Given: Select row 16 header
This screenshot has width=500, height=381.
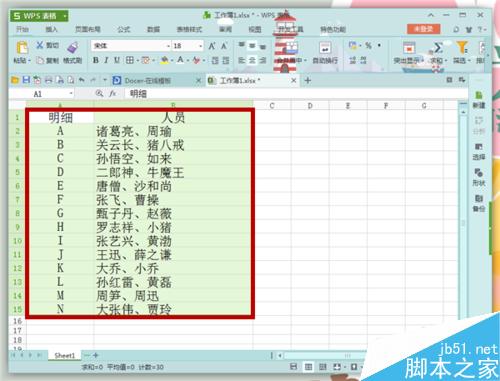Looking at the screenshot, I should click(x=17, y=321).
